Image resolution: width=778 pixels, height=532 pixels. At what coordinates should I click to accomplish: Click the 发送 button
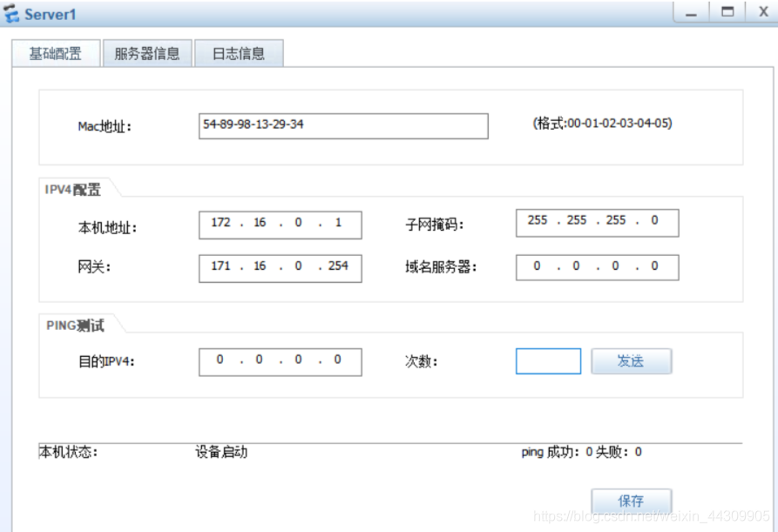click(x=631, y=361)
